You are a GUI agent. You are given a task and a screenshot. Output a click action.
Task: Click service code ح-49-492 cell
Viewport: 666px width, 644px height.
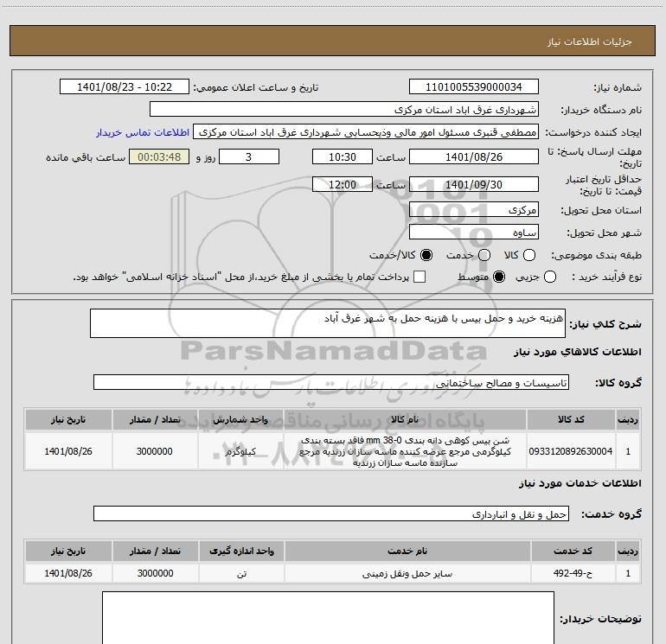point(573,573)
